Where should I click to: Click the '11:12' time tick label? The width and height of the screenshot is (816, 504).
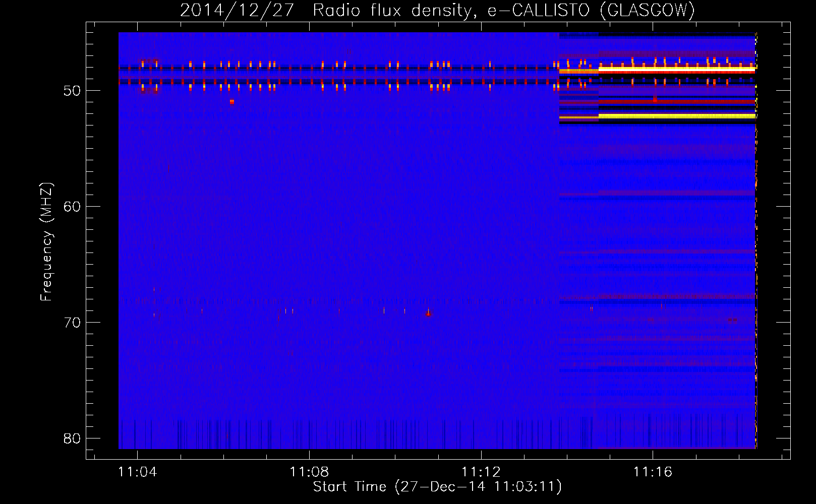click(x=481, y=472)
